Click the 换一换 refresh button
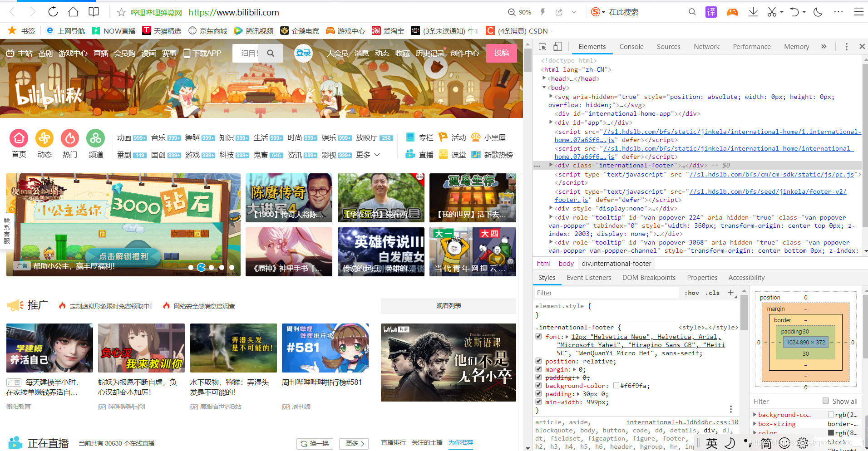868x451 pixels. coord(315,443)
